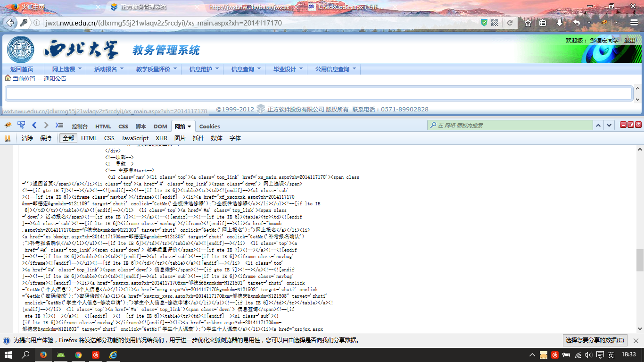Click the Firebug bug logo icon
The width and height of the screenshot is (644, 362).
(8, 125)
